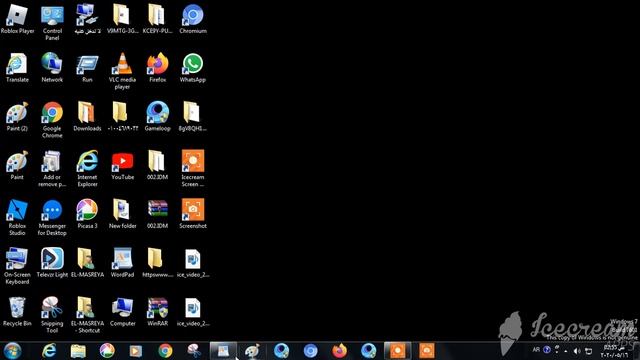
Task: Open the Computer desktop icon
Action: point(122,312)
